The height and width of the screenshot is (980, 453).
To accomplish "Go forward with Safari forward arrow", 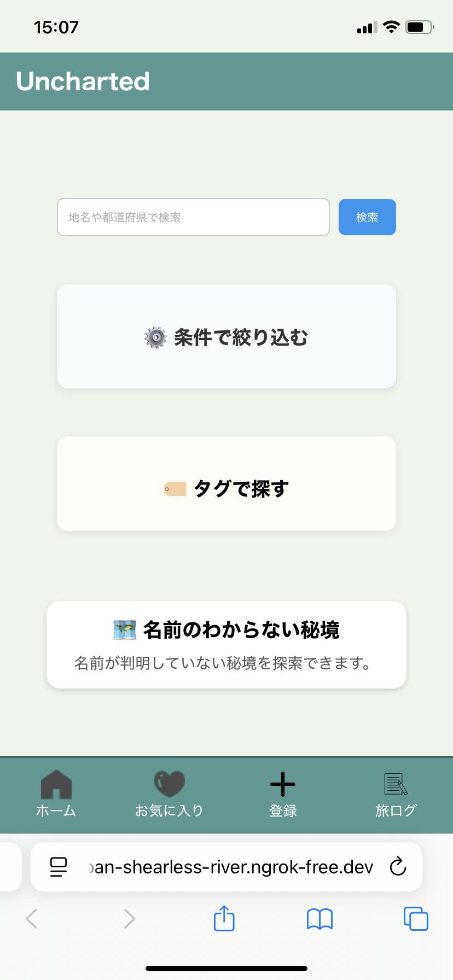I will 129,919.
